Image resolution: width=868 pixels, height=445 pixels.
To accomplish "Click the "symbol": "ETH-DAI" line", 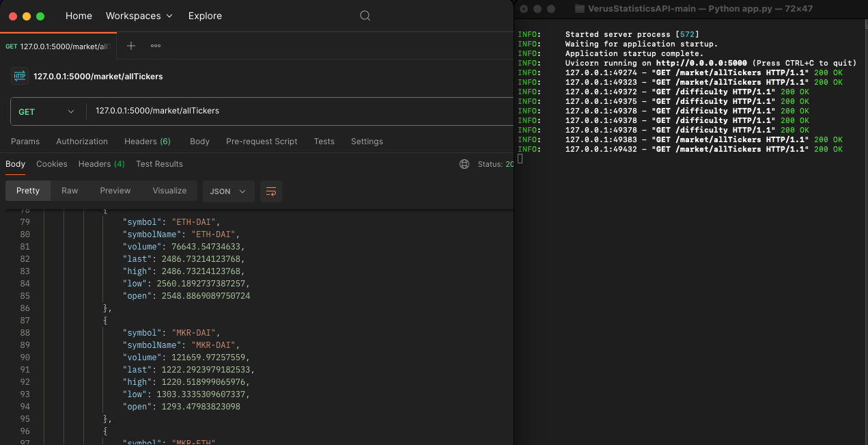I will (x=172, y=222).
